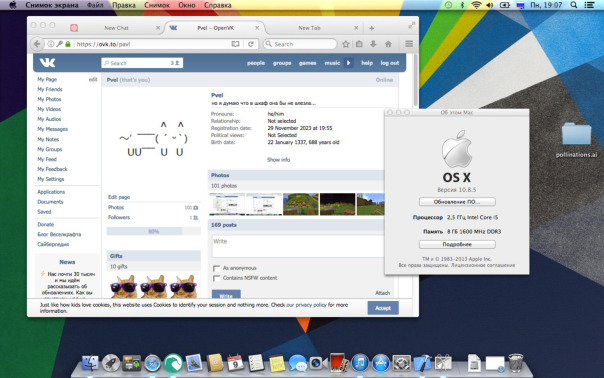
Task: Open the Файл menu
Action: 95,5
